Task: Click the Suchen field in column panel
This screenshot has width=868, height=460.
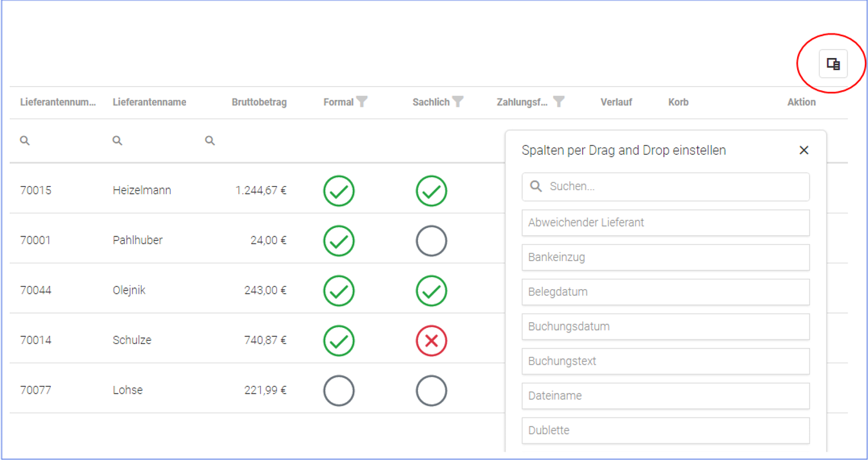Action: click(673, 187)
